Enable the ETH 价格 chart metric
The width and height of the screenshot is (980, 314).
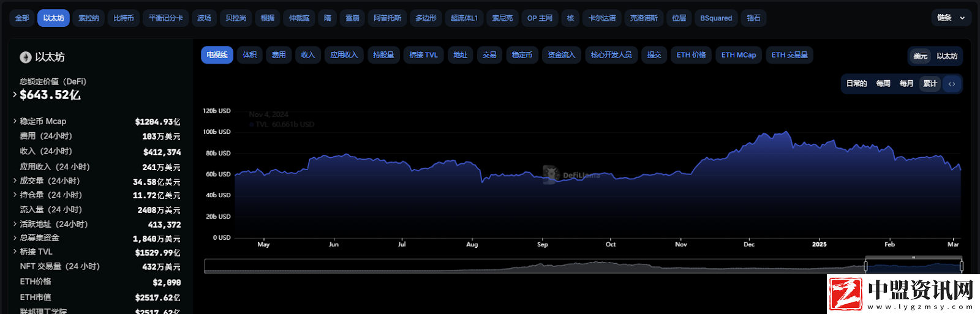pyautogui.click(x=691, y=55)
